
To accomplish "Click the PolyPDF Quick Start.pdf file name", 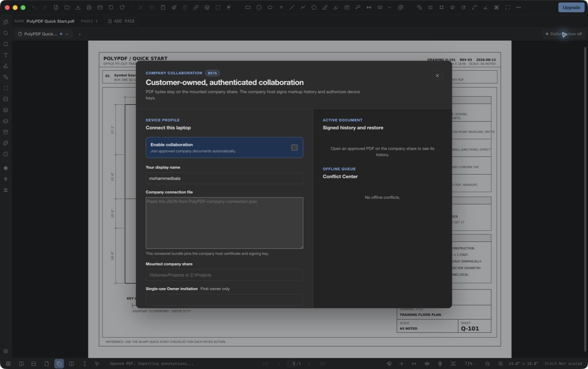I will click(x=50, y=22).
